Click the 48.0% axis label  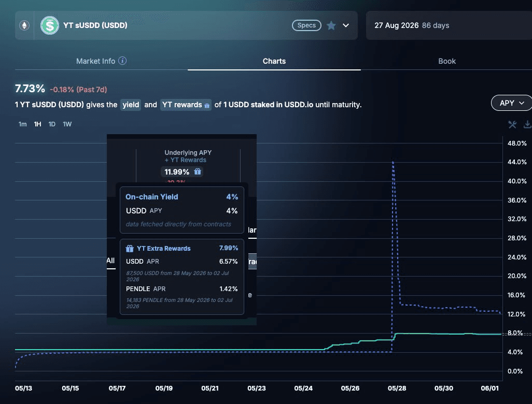point(517,143)
